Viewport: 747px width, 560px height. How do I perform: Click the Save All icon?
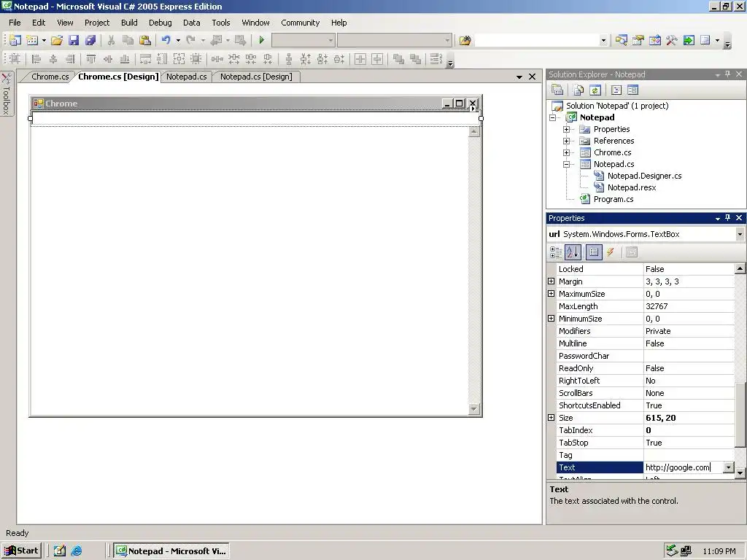point(90,41)
